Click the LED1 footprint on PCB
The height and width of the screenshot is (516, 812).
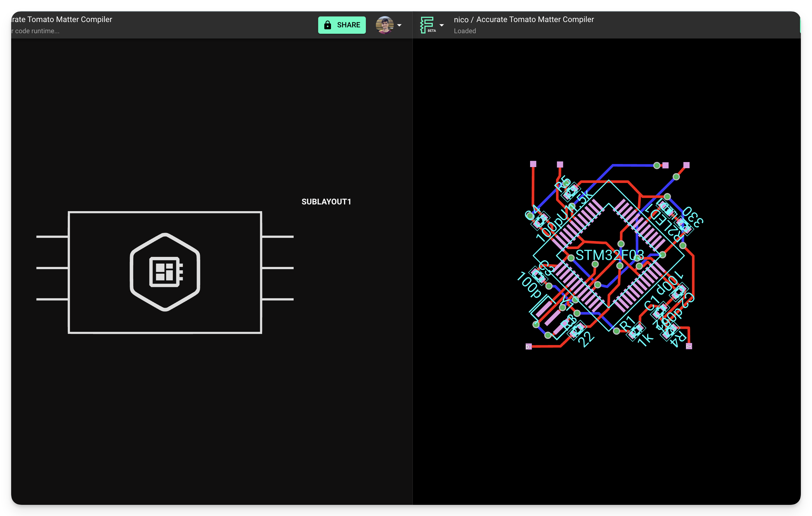pos(666,209)
